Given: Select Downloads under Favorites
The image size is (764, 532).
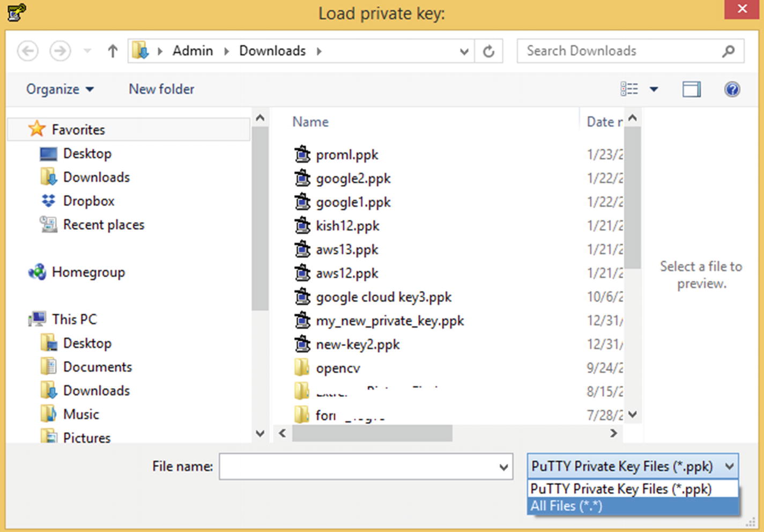Looking at the screenshot, I should (x=97, y=177).
